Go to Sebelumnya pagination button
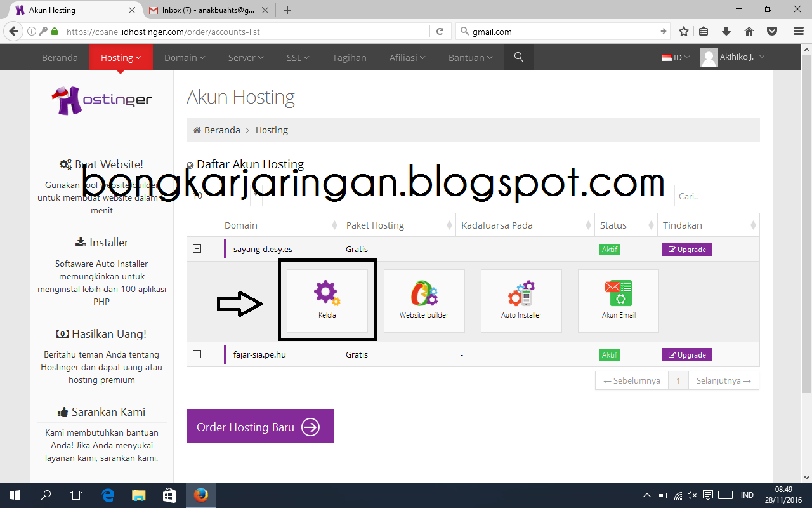The height and width of the screenshot is (508, 812). (x=632, y=380)
